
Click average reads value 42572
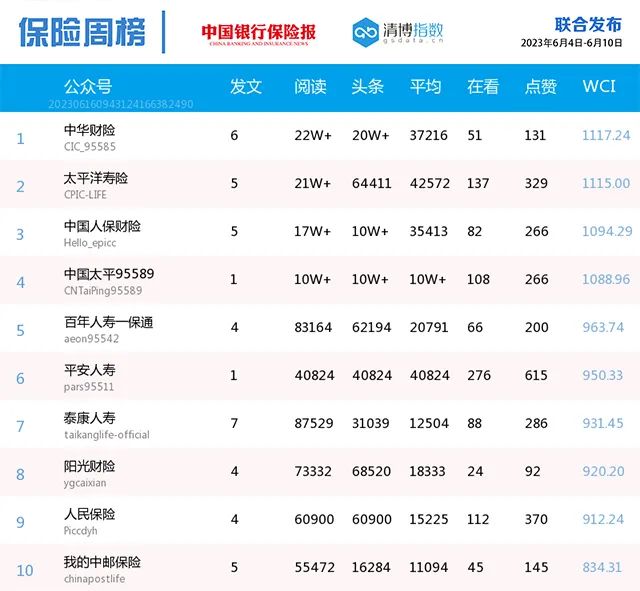tap(429, 183)
